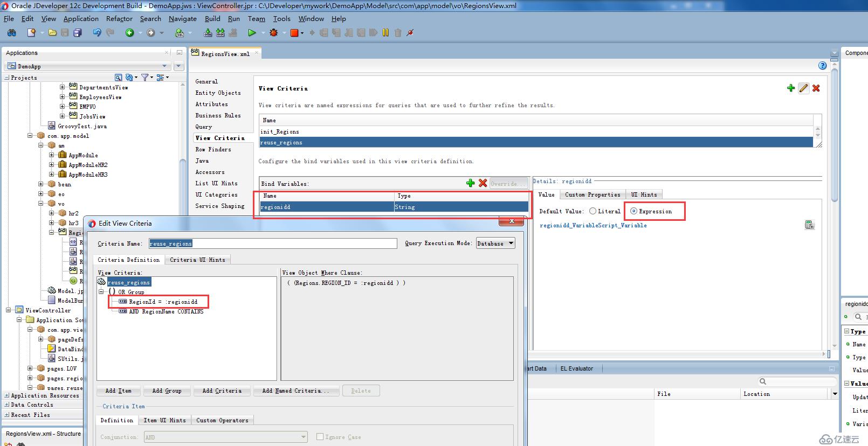
Task: Collapse the ViewController project node
Action: pos(9,310)
